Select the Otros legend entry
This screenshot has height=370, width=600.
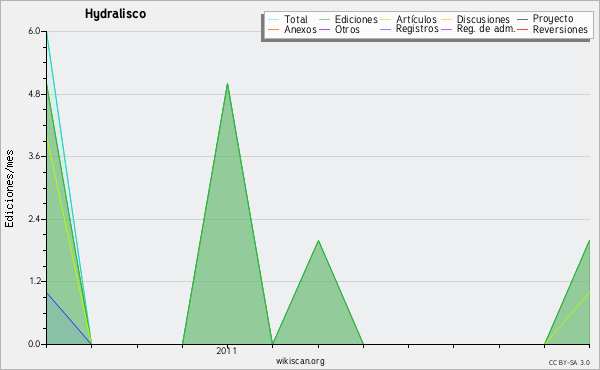(x=347, y=29)
